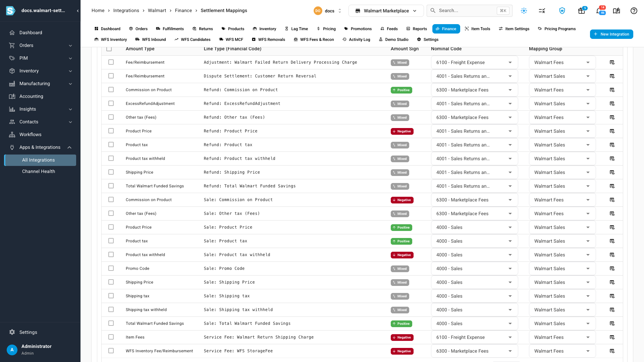Click the Negative badge on Sale: Product tax withheld
This screenshot has width=644, height=362.
click(x=402, y=255)
